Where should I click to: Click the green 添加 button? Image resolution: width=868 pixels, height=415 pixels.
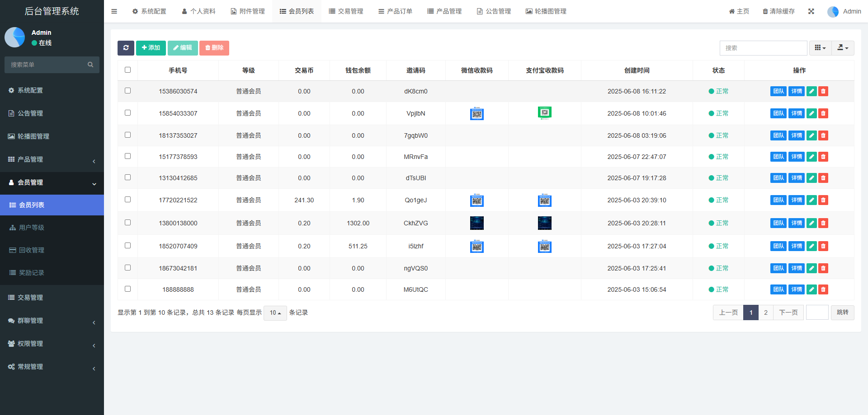(x=151, y=48)
